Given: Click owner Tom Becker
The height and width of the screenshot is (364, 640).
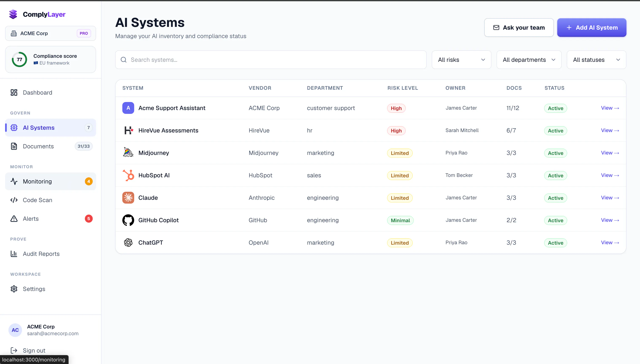Looking at the screenshot, I should tap(459, 175).
